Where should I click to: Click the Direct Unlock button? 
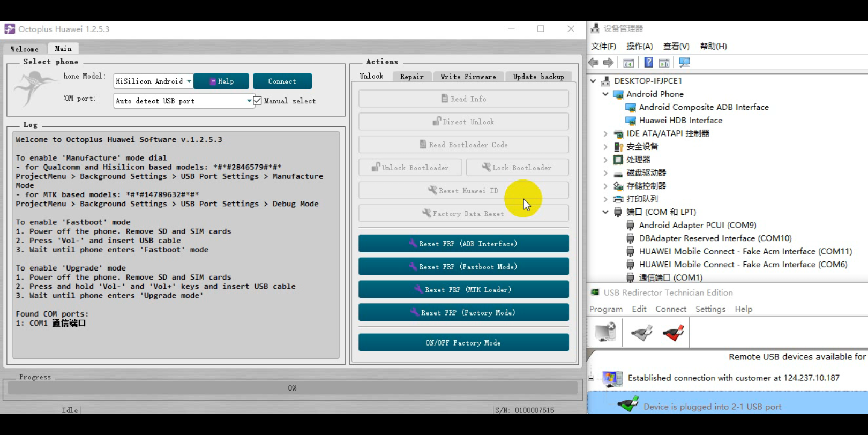463,122
